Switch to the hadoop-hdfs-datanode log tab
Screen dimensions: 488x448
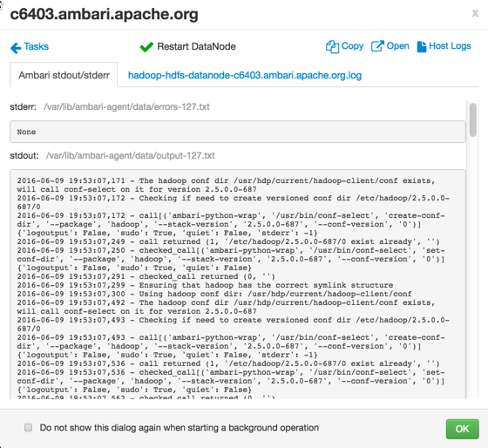(x=245, y=75)
